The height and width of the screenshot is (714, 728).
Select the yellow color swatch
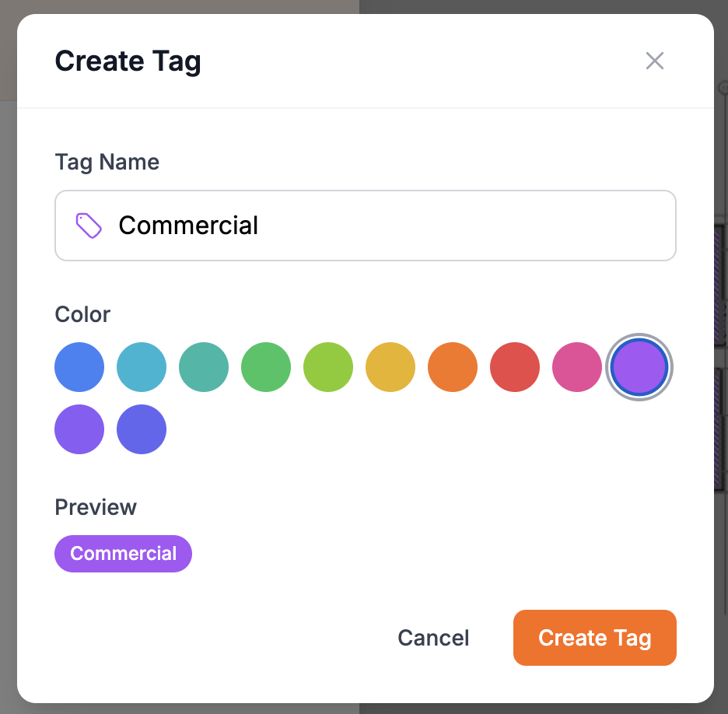tap(390, 366)
